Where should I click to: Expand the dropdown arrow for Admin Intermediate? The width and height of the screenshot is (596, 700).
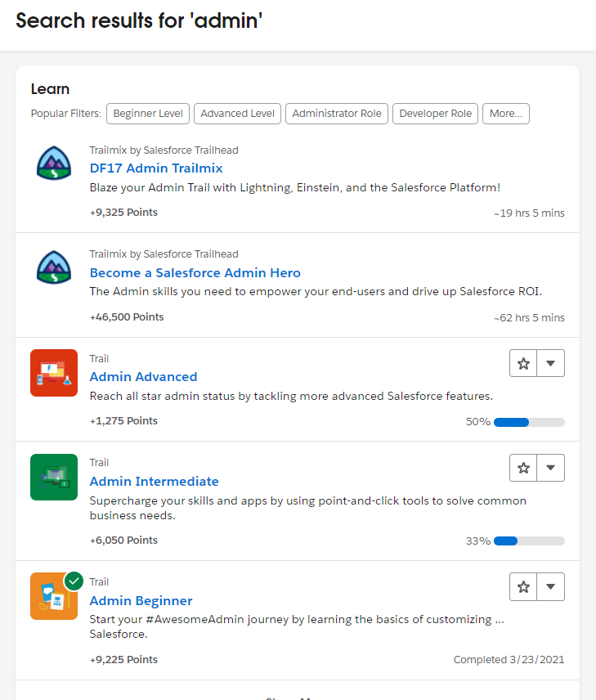tap(551, 468)
